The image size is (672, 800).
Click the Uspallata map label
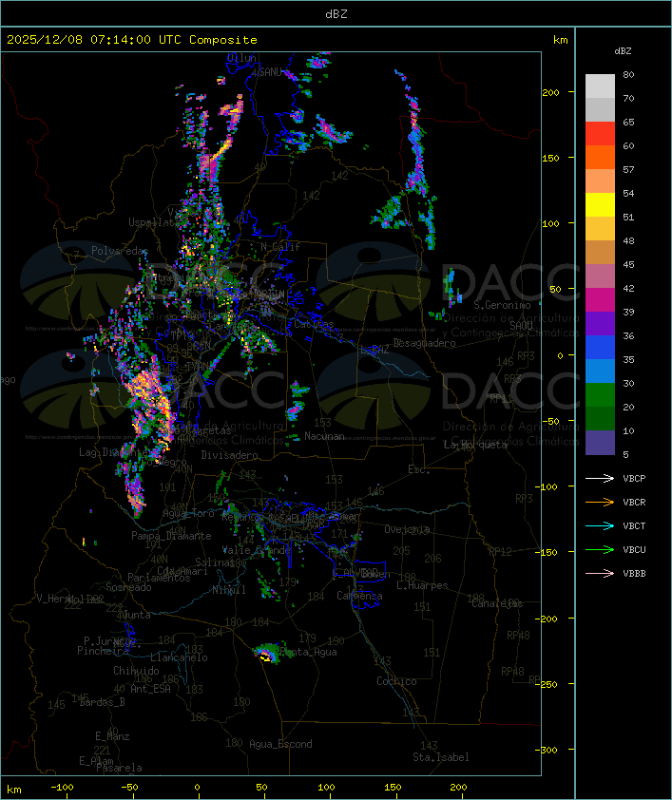[153, 222]
